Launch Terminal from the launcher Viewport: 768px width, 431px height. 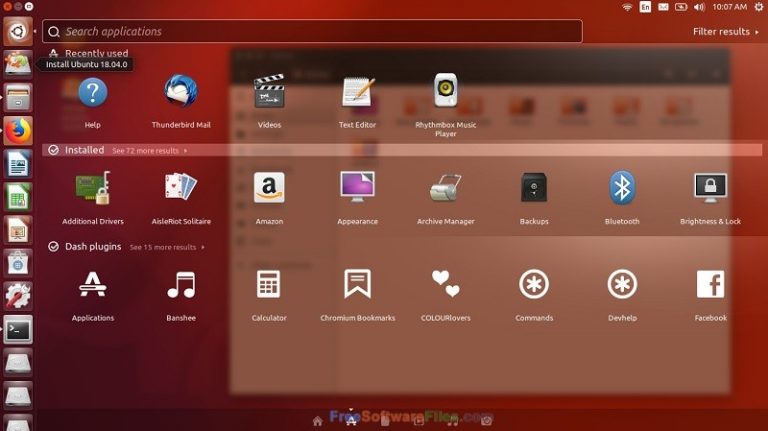tap(18, 330)
